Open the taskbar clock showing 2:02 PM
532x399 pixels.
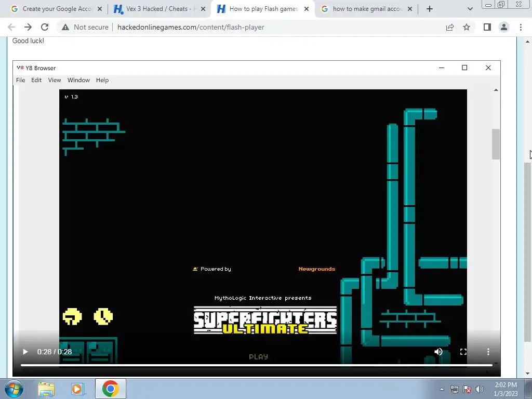click(x=506, y=389)
